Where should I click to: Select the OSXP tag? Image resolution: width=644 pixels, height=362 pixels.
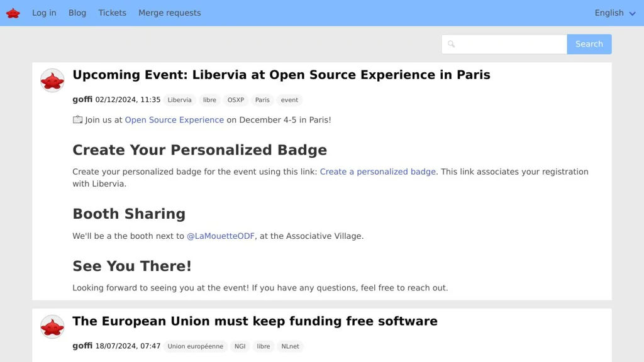pos(236,100)
